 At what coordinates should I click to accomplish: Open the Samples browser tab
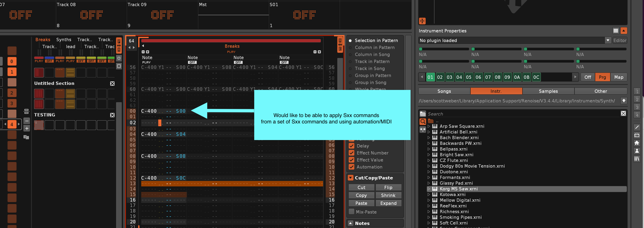(548, 91)
